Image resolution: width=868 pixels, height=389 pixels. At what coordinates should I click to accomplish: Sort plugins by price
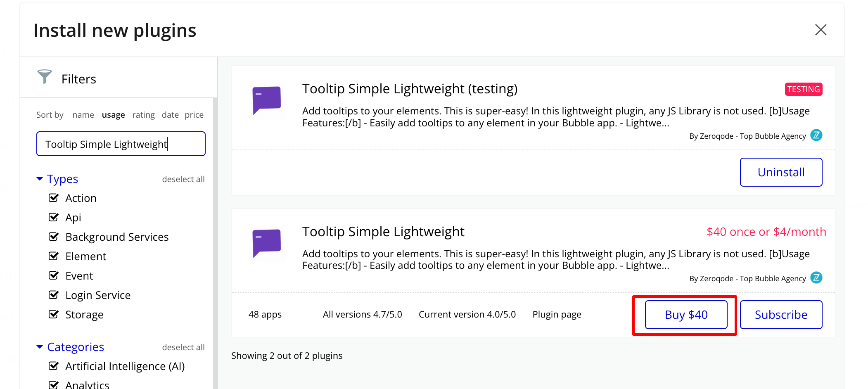[x=194, y=115]
